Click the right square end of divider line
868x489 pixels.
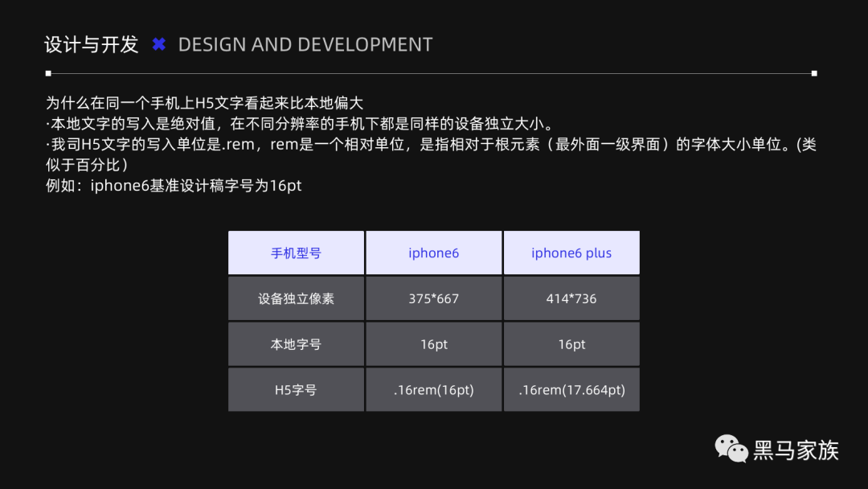pos(814,73)
